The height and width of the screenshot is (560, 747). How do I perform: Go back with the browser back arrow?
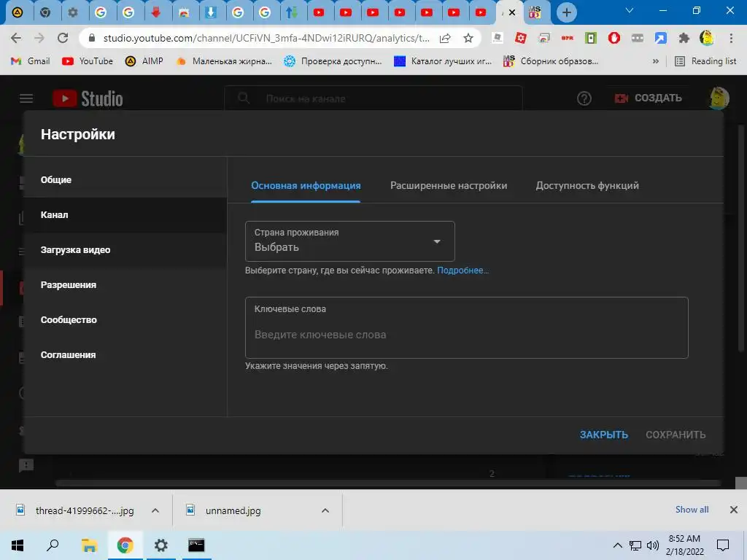16,38
